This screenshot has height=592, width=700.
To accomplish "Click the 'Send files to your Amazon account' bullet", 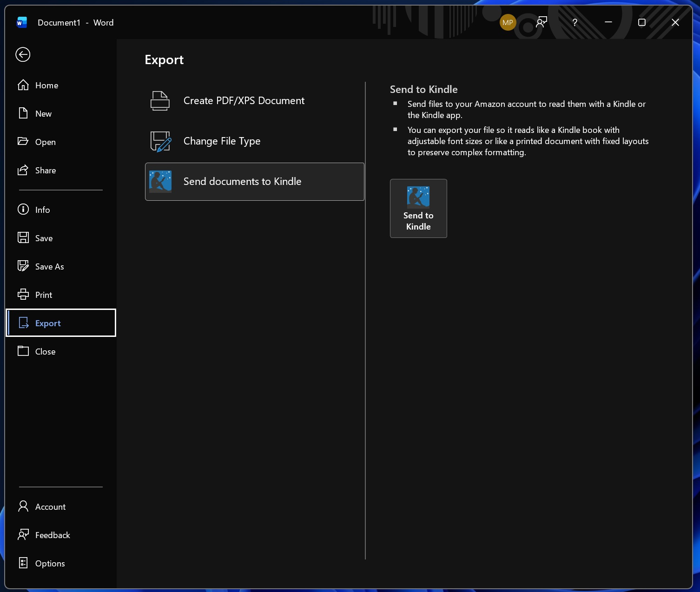I will 527,110.
